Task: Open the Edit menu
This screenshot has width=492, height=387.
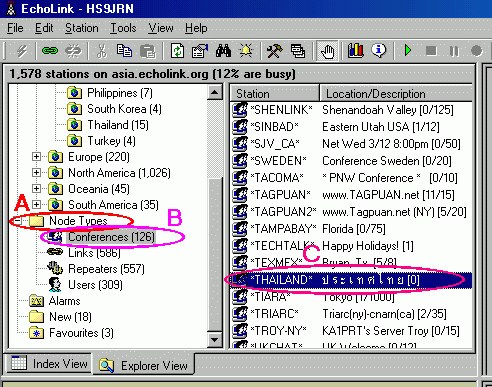Action: (x=44, y=28)
